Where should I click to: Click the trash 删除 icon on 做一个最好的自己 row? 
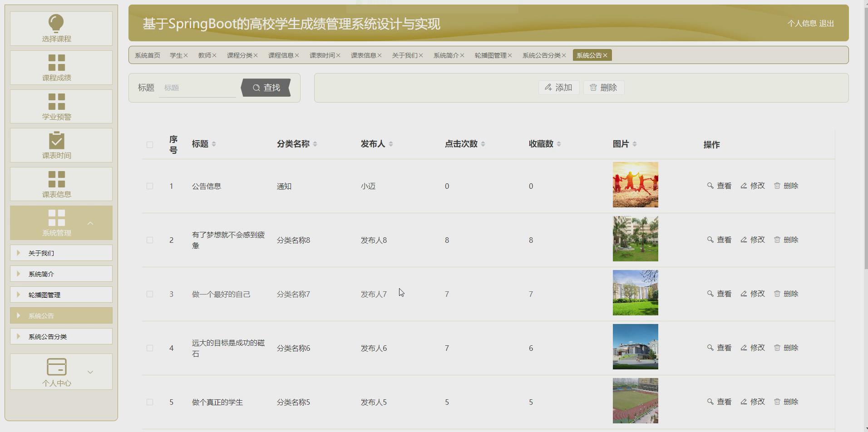778,294
